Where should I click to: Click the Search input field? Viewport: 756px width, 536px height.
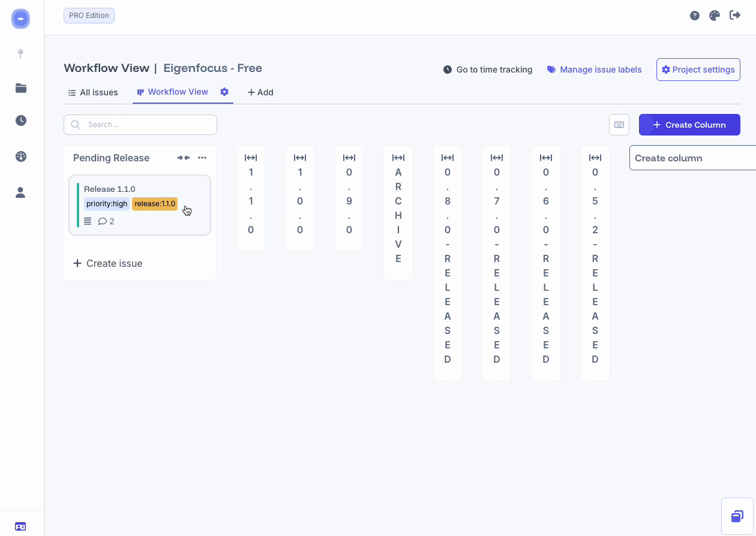tap(140, 125)
